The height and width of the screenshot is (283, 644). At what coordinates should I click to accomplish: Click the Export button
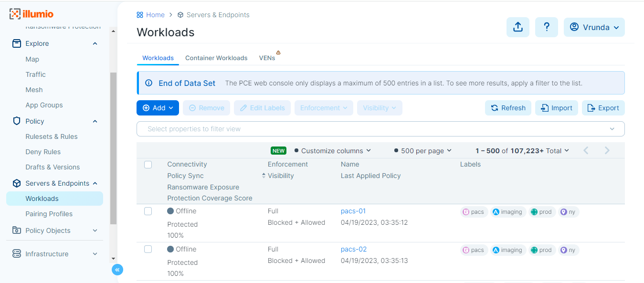(603, 108)
